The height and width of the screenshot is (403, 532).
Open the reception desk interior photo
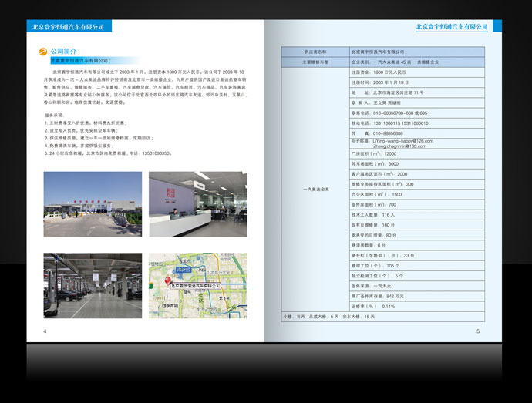pos(198,204)
